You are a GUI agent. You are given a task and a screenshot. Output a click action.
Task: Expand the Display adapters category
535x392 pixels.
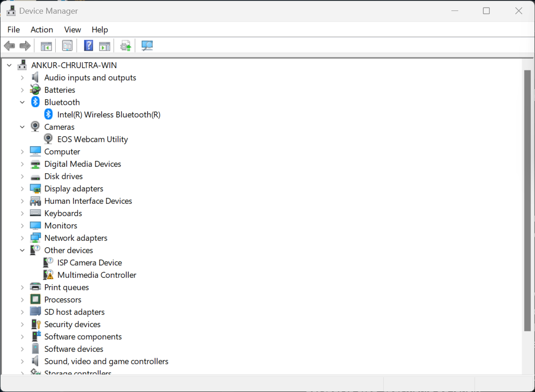point(22,189)
